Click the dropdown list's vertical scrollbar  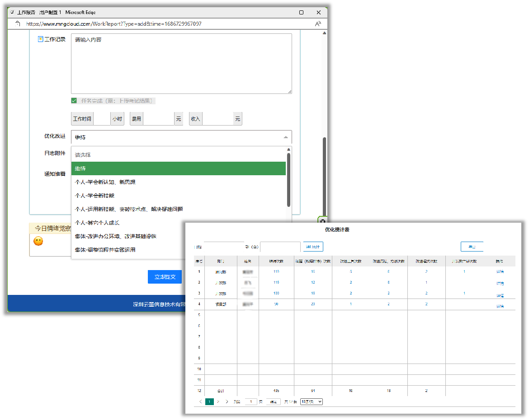tap(289, 181)
